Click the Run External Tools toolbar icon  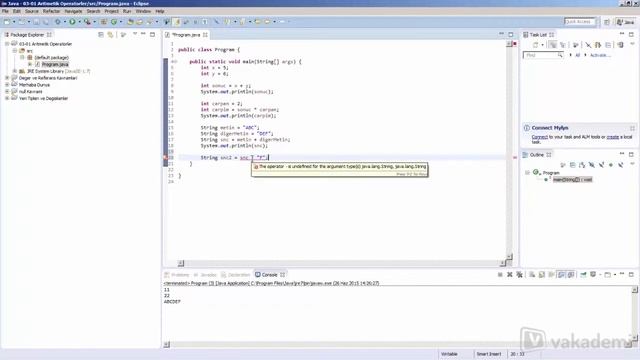click(x=87, y=22)
